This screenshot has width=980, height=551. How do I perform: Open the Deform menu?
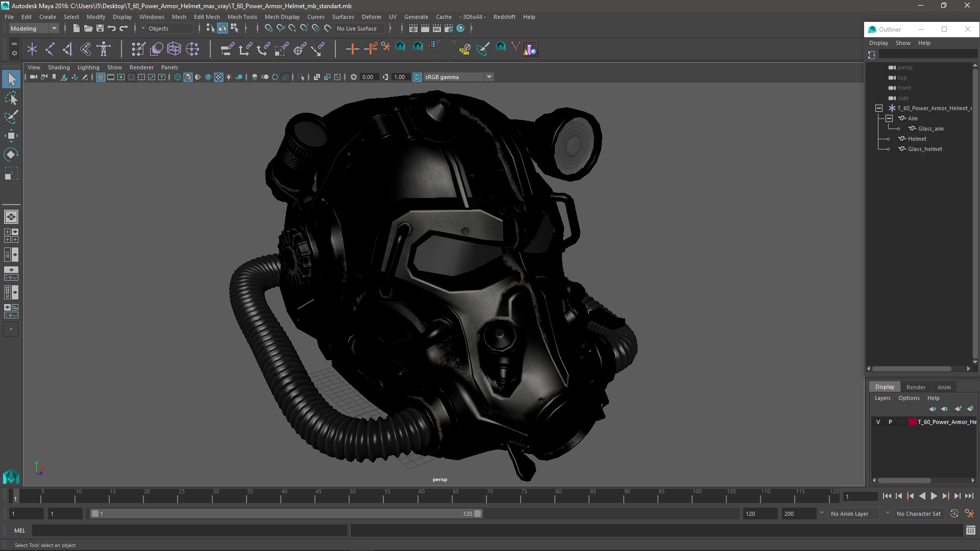click(x=371, y=17)
